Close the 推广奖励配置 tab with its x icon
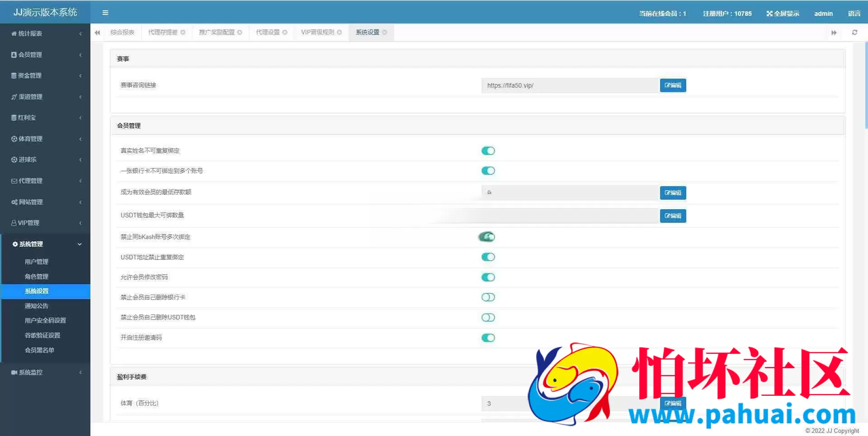 (240, 33)
